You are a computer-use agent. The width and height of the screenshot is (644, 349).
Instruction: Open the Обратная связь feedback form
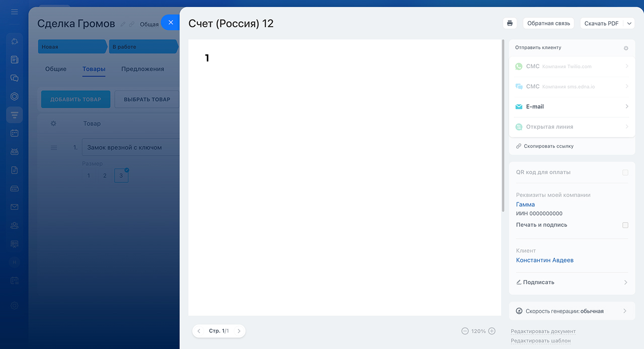(x=548, y=23)
